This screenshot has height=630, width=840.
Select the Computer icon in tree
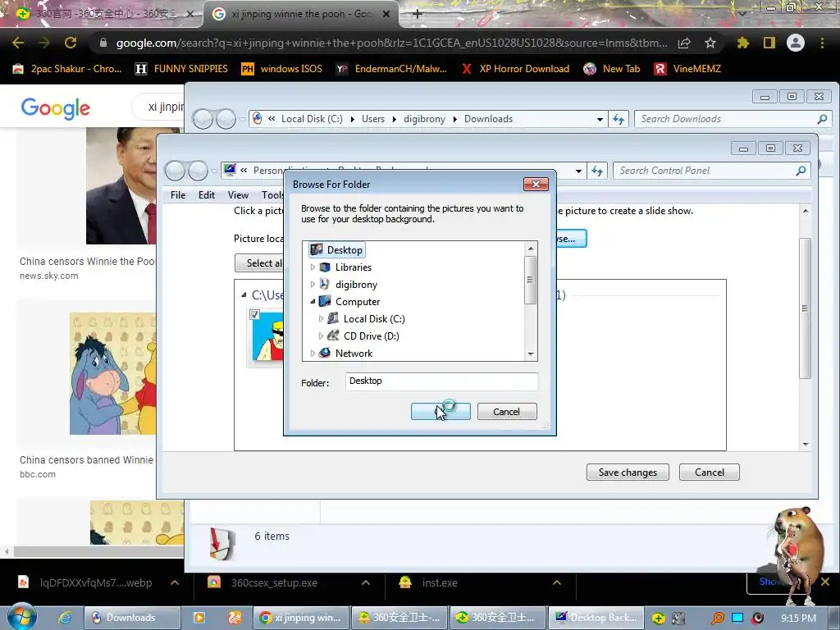pos(325,302)
